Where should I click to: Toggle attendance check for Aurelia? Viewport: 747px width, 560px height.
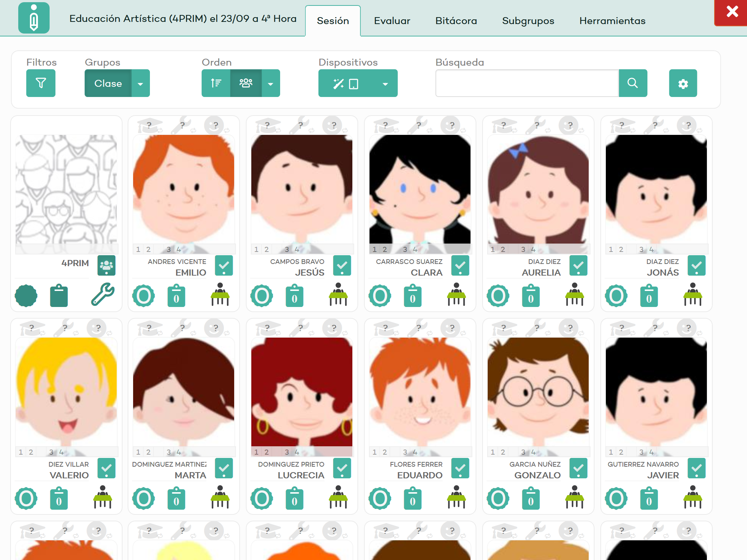click(x=578, y=265)
